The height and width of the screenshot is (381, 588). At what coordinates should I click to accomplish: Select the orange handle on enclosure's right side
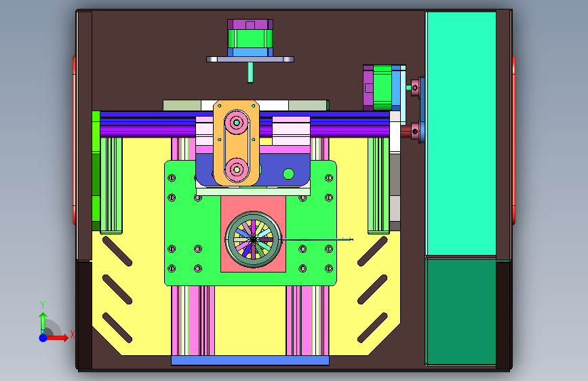point(514,140)
